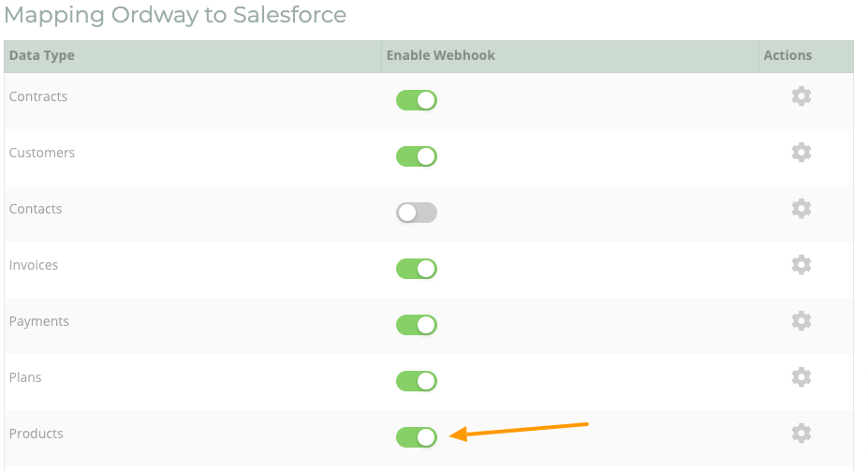Open settings gear for Plans row
The image size is (868, 471).
(801, 377)
